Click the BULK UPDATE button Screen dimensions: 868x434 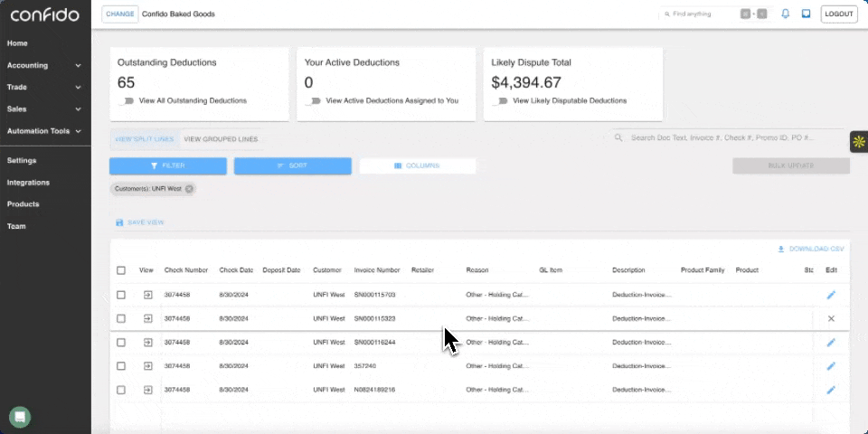[x=791, y=166]
